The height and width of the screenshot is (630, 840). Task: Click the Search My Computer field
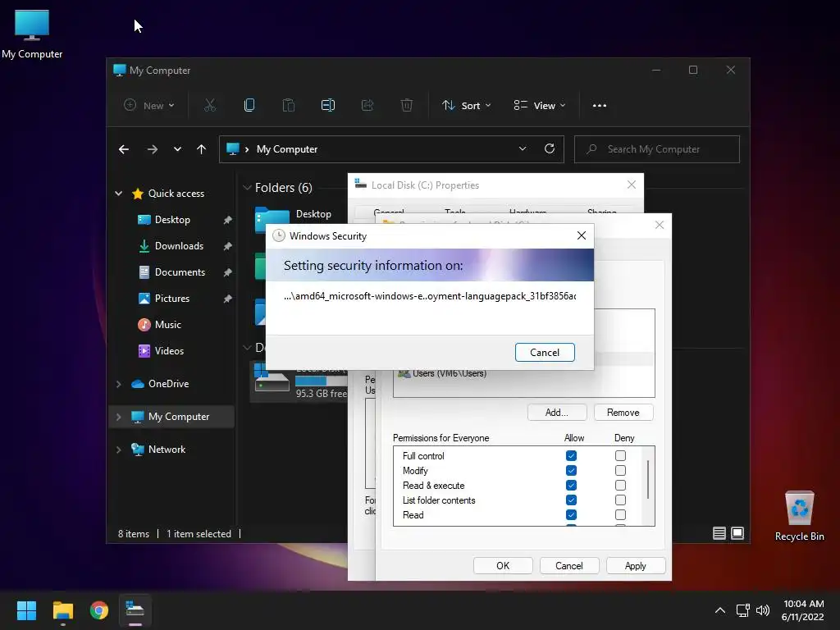(657, 149)
